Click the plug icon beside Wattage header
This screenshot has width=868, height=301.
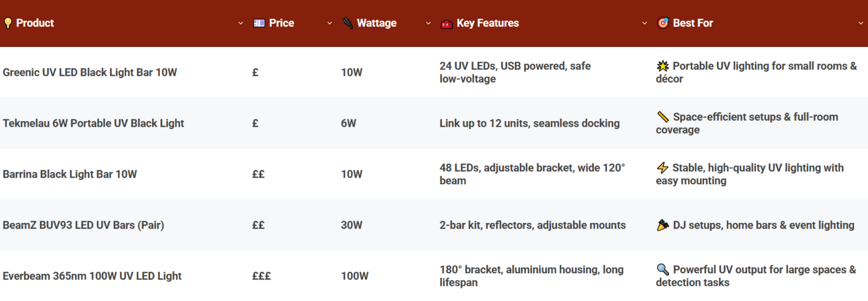point(348,23)
